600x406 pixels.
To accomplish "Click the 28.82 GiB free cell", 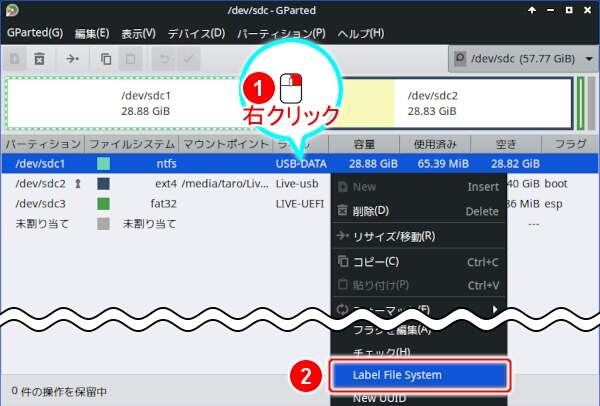I will 515,164.
